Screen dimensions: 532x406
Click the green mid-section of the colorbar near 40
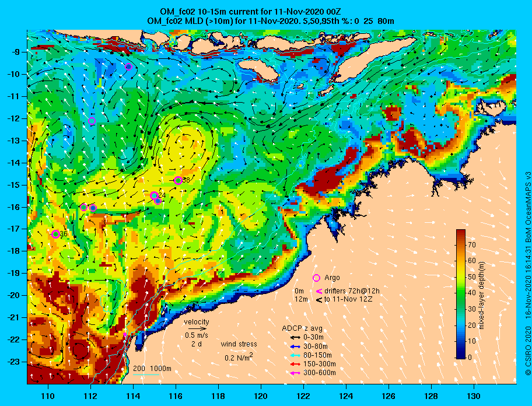click(x=461, y=293)
